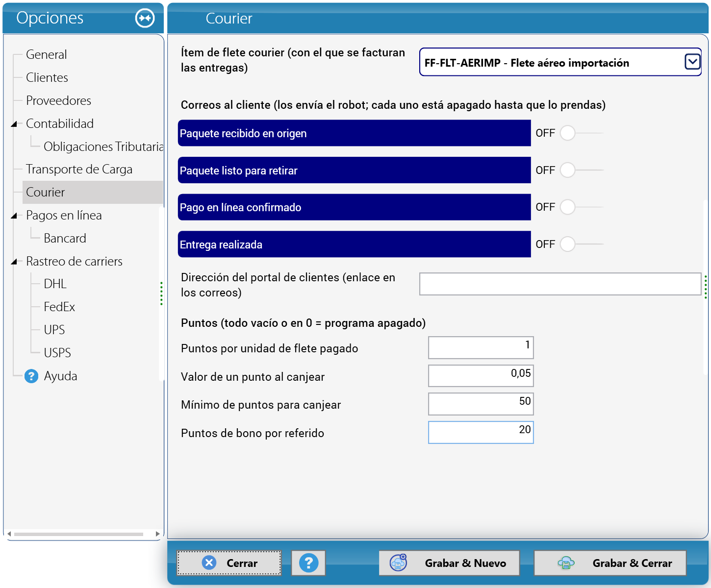
Task: Click Mínimo de puntos para canjear field
Action: coord(481,404)
